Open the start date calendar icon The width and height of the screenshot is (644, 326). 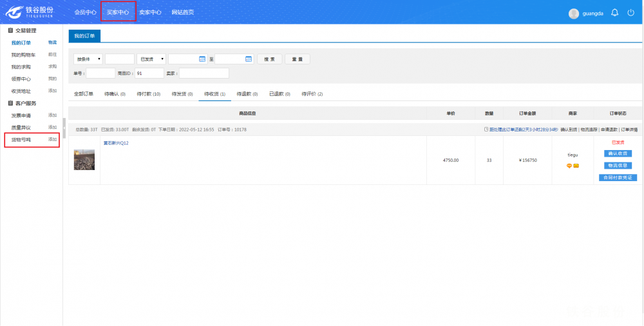[x=202, y=59]
